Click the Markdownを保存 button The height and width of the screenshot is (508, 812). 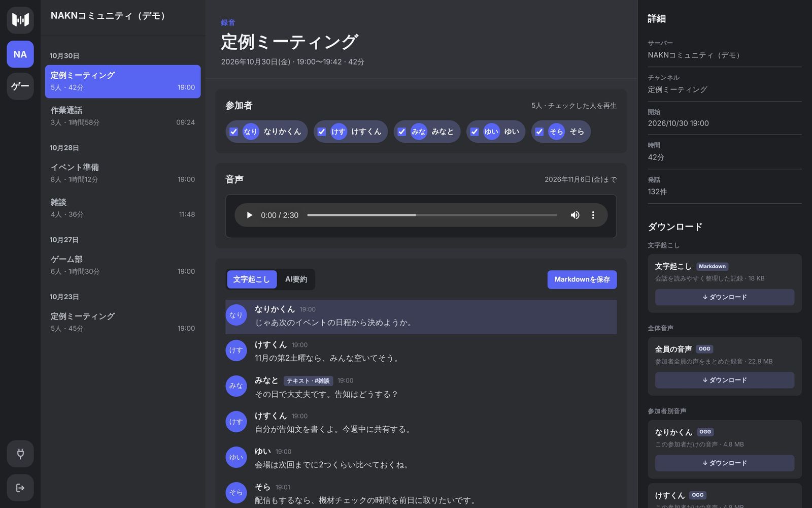tap(582, 279)
